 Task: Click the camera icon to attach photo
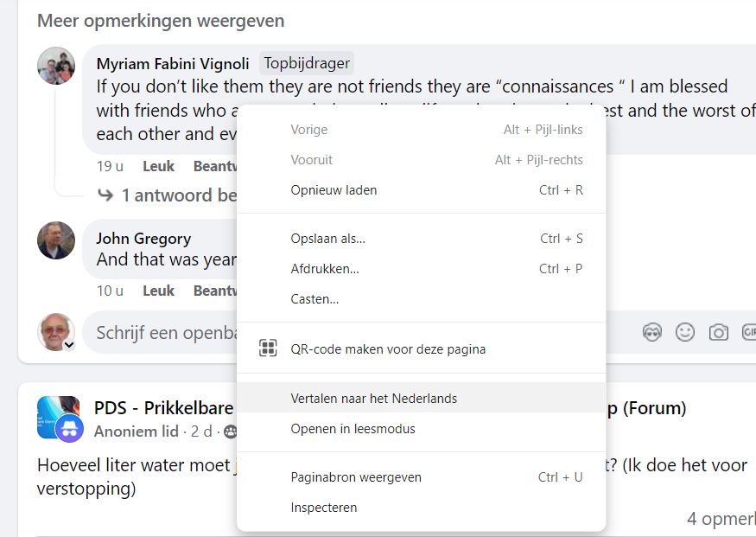click(x=718, y=332)
